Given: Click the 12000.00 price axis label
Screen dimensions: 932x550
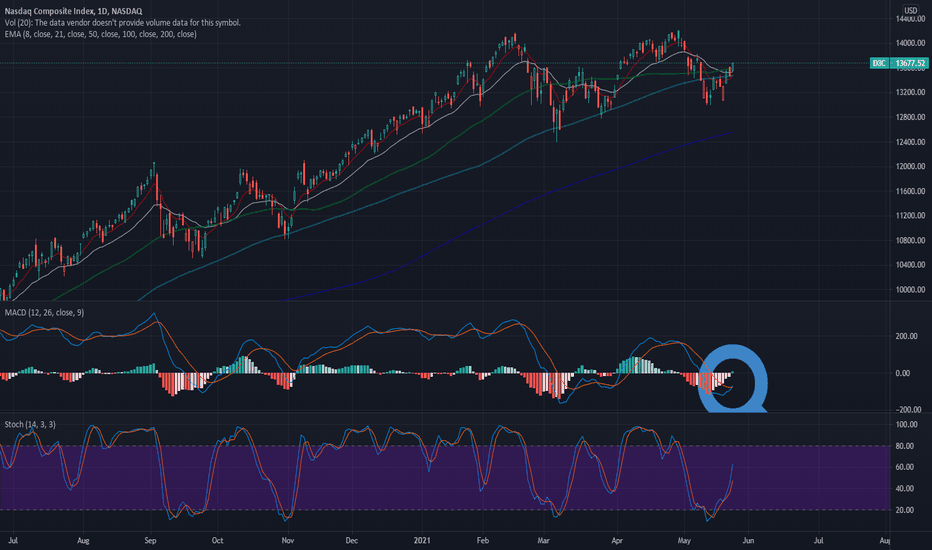Looking at the screenshot, I should tap(911, 166).
